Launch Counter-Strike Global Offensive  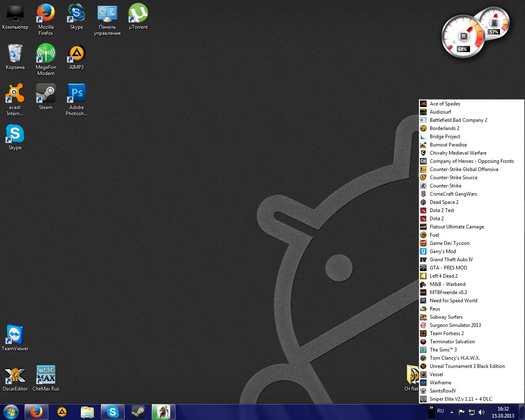472,169
